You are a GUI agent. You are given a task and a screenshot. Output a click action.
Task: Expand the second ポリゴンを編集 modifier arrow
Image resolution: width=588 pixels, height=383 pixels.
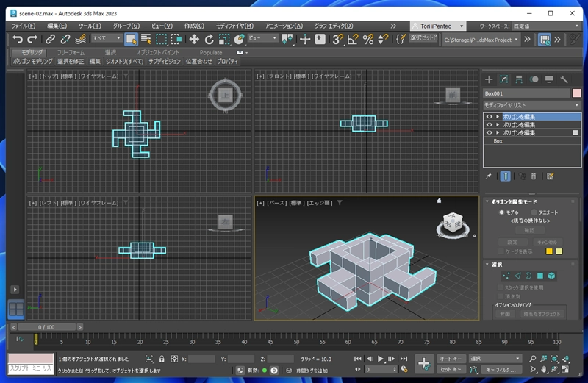(498, 124)
